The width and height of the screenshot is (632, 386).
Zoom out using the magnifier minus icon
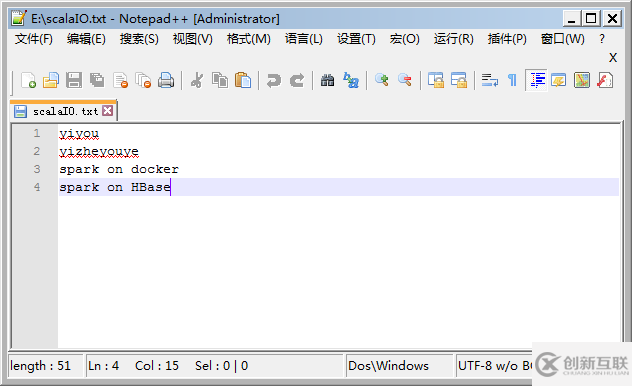[405, 80]
